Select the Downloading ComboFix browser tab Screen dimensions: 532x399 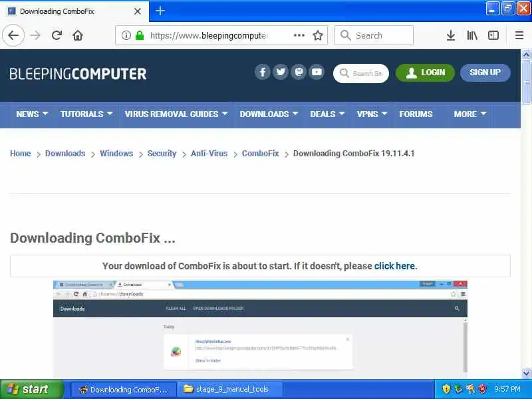click(74, 11)
